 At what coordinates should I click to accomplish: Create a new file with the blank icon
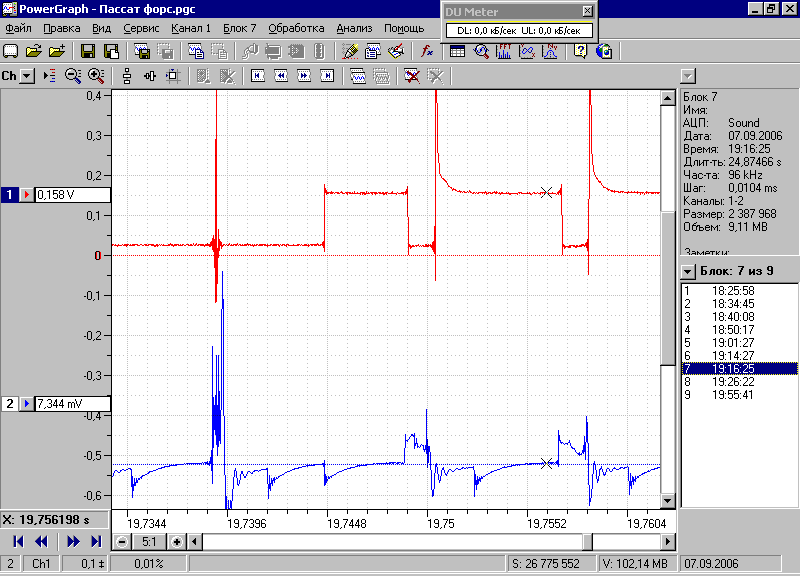11,51
